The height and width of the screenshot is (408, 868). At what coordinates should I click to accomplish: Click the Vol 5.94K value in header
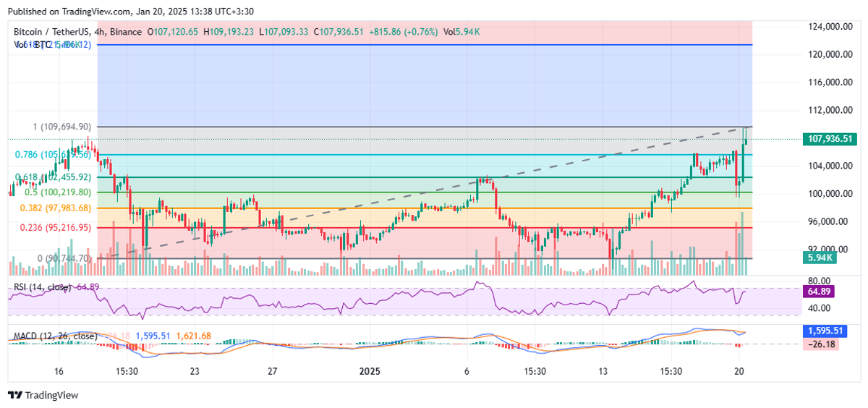(x=461, y=32)
